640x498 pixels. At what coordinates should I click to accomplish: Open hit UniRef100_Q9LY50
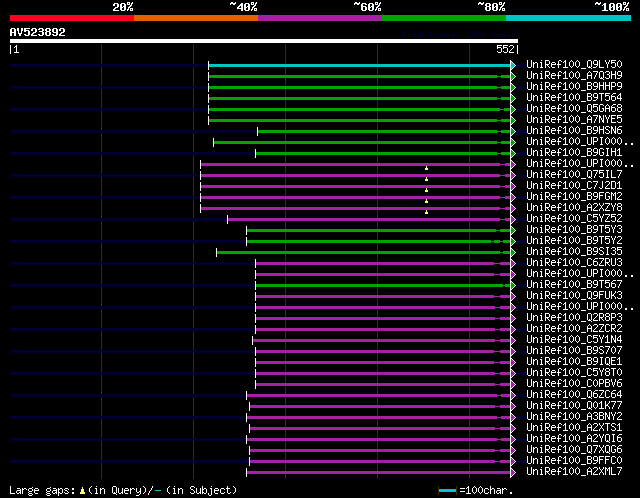pyautogui.click(x=574, y=64)
